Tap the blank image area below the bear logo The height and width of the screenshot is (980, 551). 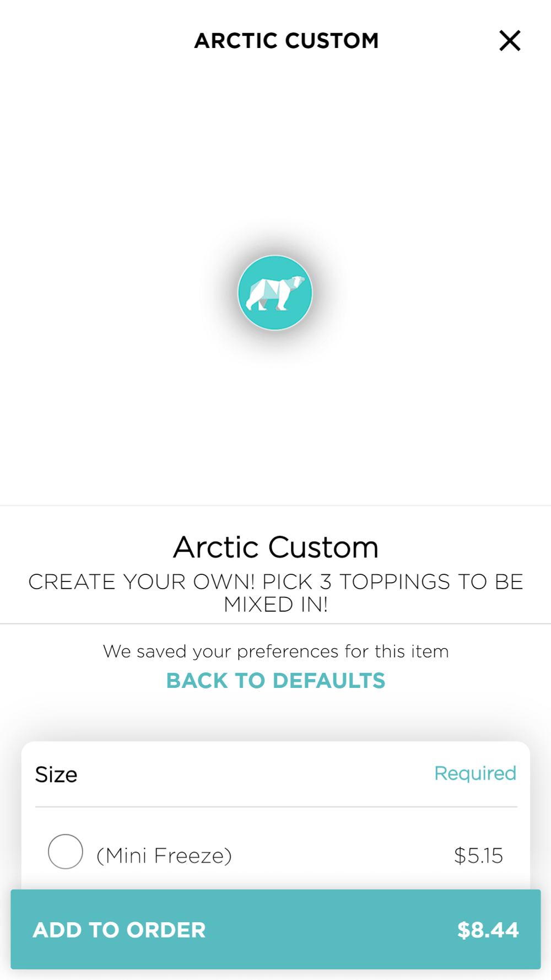click(275, 424)
